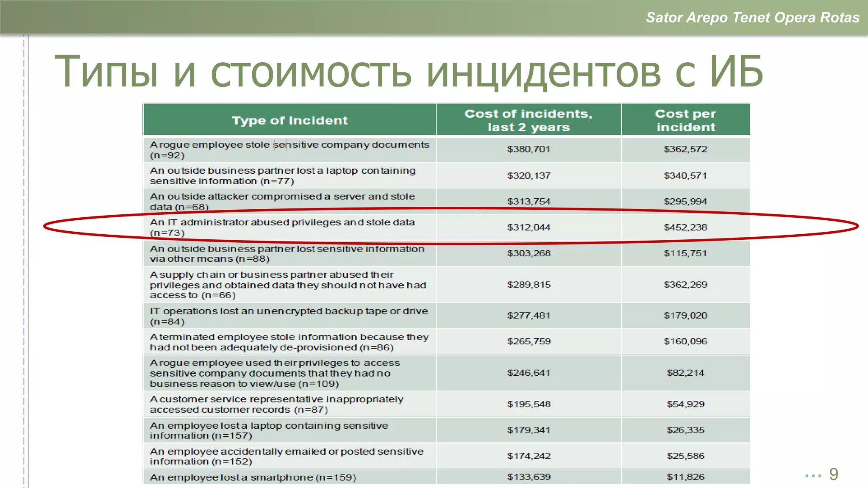Click the $320,137 cell
868x488 pixels.
point(529,175)
